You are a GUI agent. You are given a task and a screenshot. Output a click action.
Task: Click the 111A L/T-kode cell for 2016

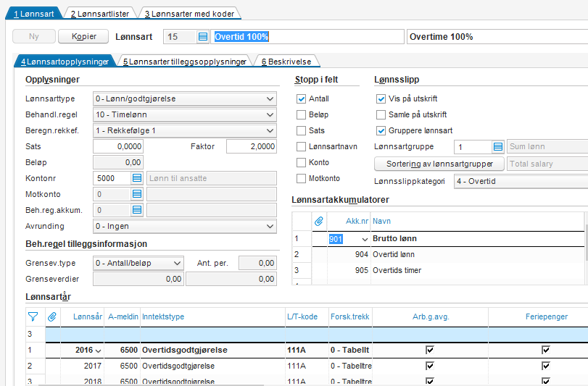pos(307,350)
